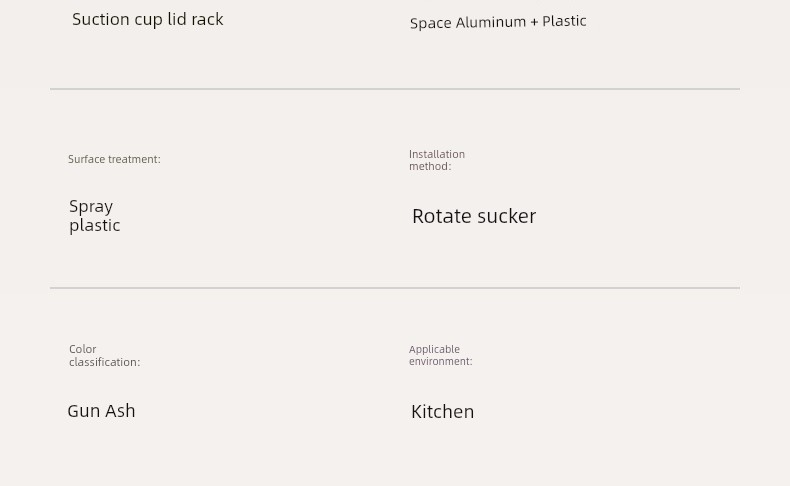This screenshot has height=486, width=790.
Task: Select the "Rotate sucker" value
Action: (474, 216)
